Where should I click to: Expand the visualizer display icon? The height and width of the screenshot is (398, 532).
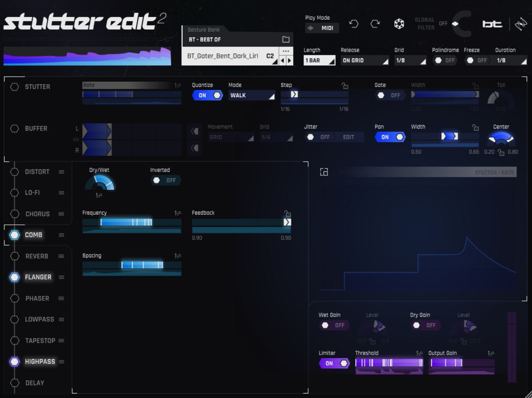pyautogui.click(x=324, y=172)
